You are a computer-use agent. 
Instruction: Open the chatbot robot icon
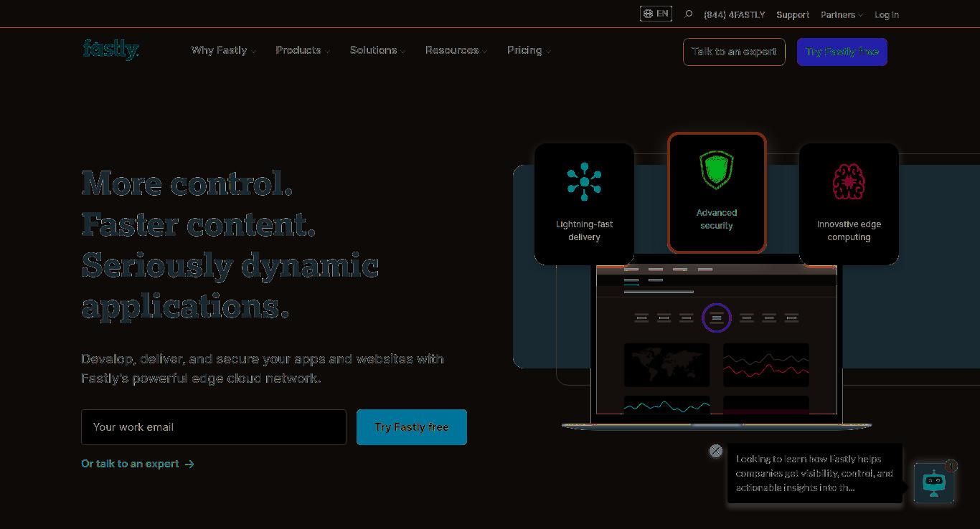(x=933, y=483)
